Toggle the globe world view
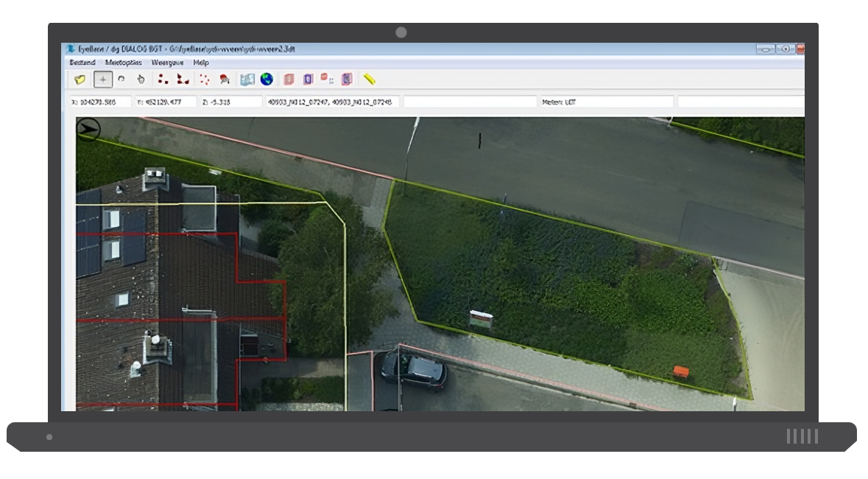Viewport: 868px width, 479px height. pos(267,79)
